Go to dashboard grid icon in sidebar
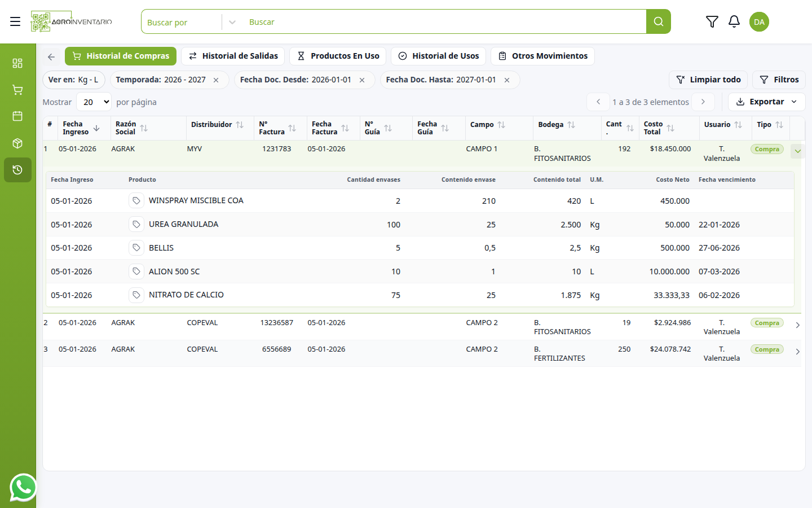The width and height of the screenshot is (812, 508). (x=17, y=63)
